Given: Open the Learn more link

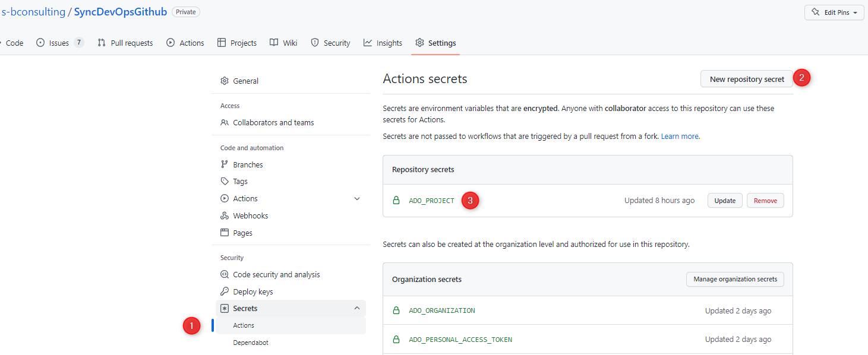Looking at the screenshot, I should click(679, 136).
